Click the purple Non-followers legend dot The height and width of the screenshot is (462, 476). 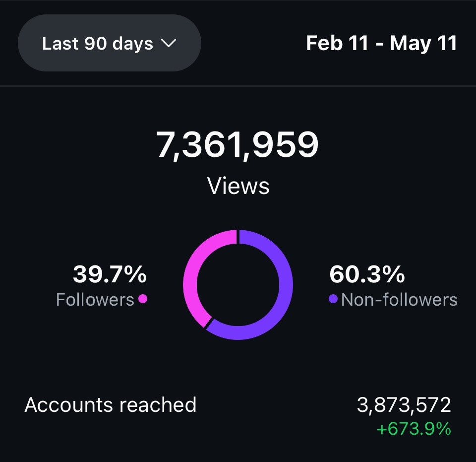coord(333,299)
